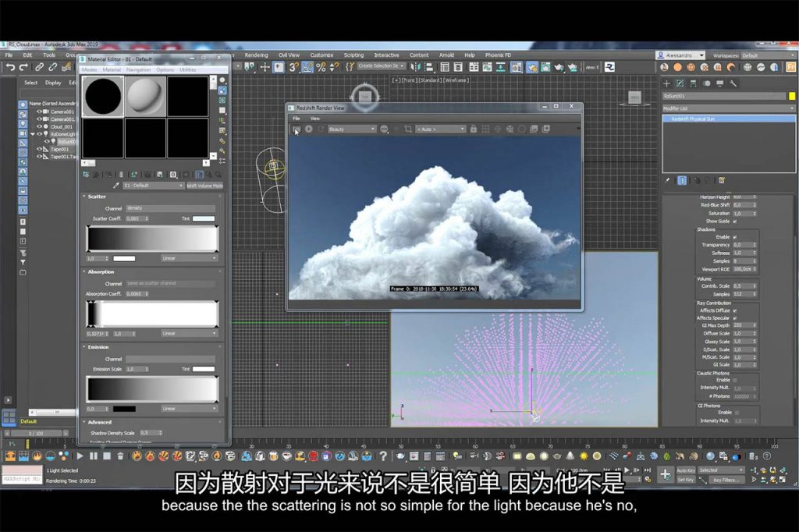Activate the Select and Move crosshair tool
The image size is (799, 532).
point(265,67)
